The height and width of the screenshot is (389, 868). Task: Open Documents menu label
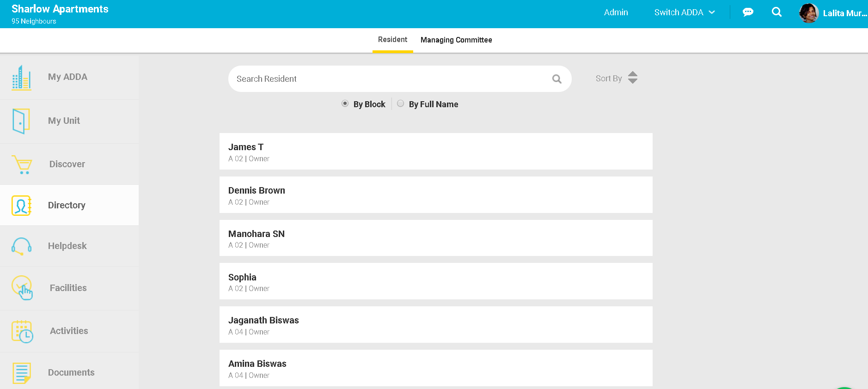pyautogui.click(x=71, y=373)
